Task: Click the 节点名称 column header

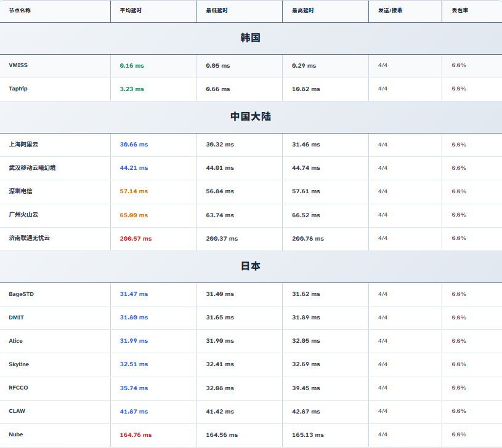Action: [x=20, y=10]
